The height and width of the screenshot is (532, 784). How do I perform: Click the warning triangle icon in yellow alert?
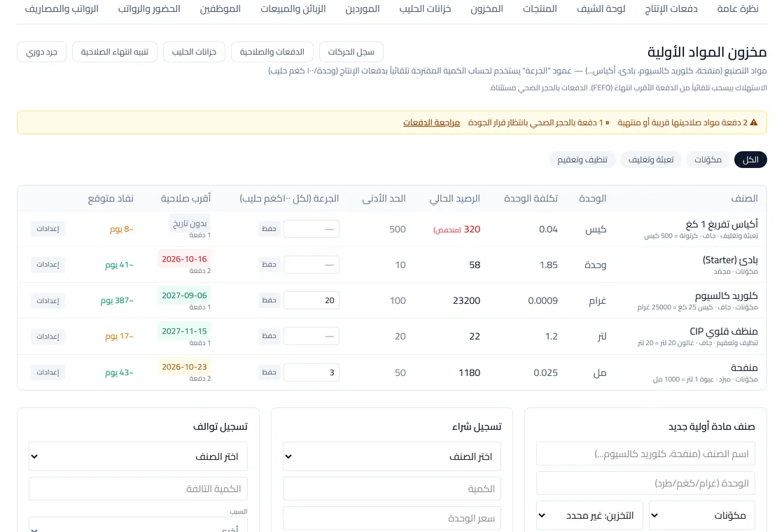pos(753,122)
